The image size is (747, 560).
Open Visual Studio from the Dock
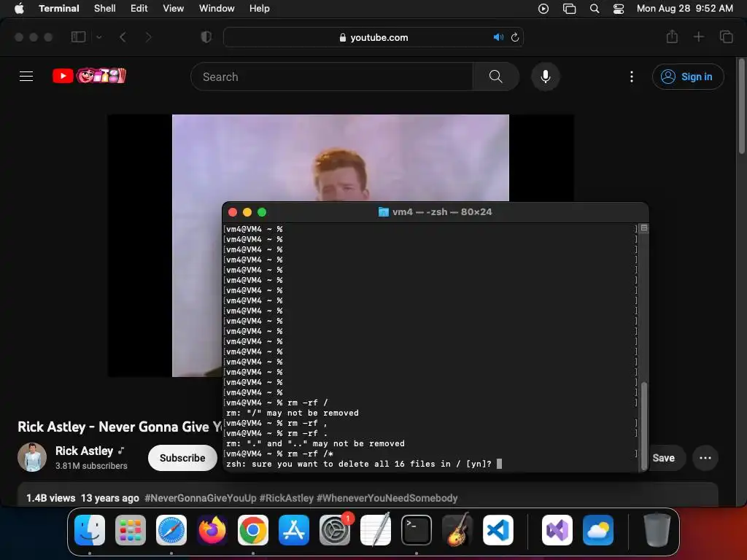click(x=557, y=530)
